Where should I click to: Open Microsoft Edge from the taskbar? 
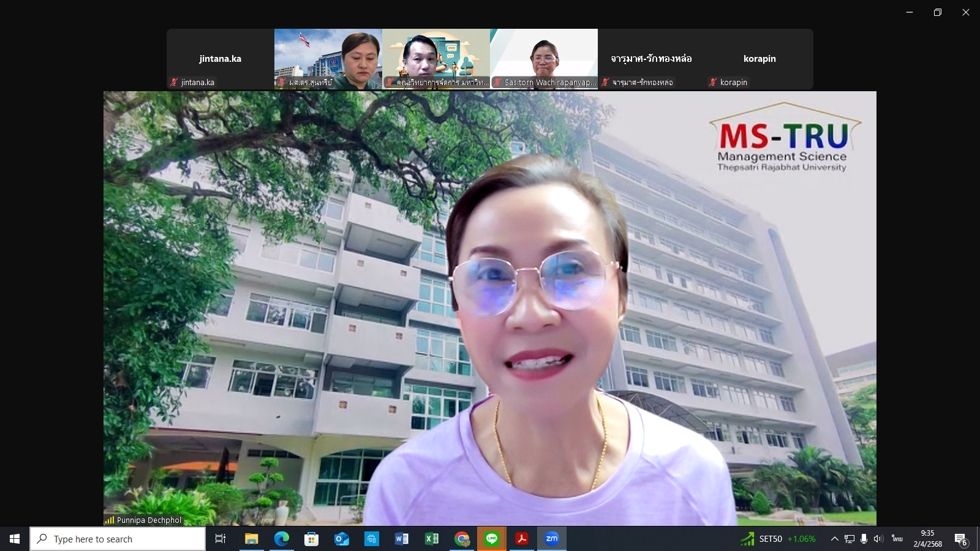click(281, 539)
